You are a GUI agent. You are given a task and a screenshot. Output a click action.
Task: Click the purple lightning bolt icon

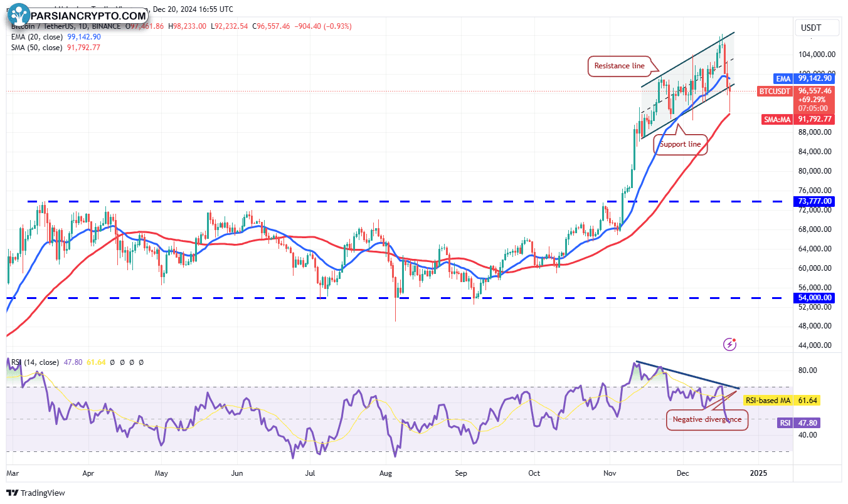tap(730, 344)
